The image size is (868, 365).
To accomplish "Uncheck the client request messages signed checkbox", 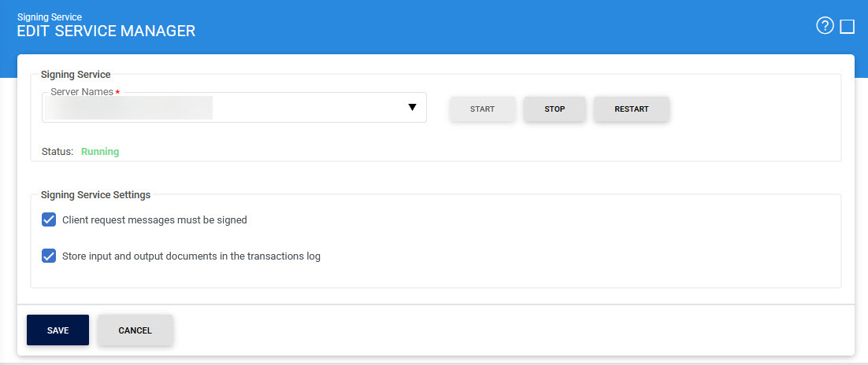I will 49,220.
